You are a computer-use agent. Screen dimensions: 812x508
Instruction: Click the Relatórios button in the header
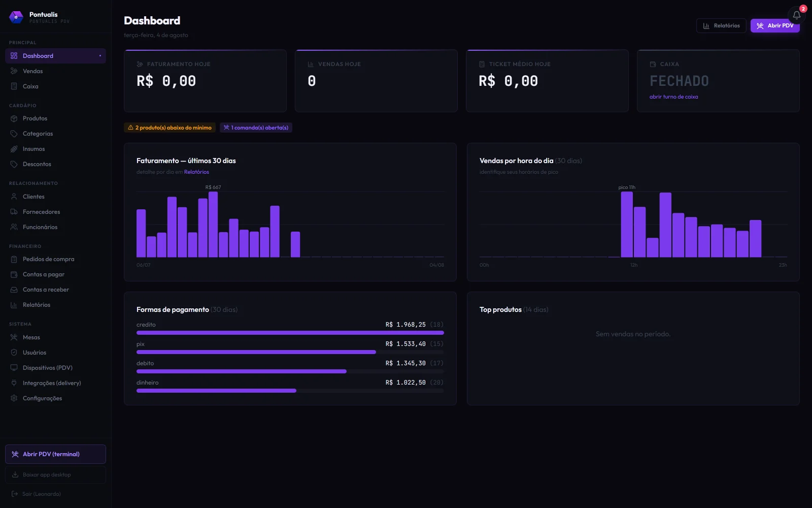[721, 25]
